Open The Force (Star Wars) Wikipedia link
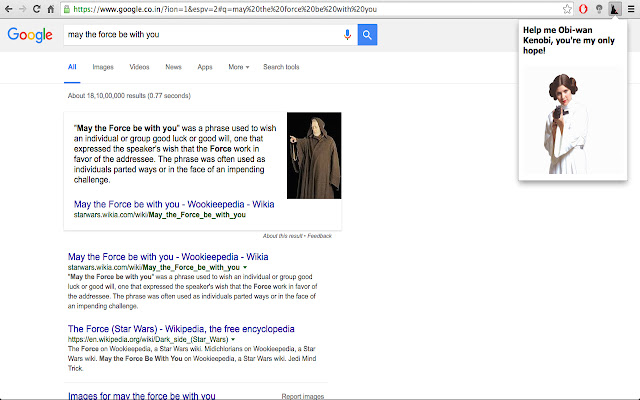The width and height of the screenshot is (640, 400). pyautogui.click(x=181, y=329)
